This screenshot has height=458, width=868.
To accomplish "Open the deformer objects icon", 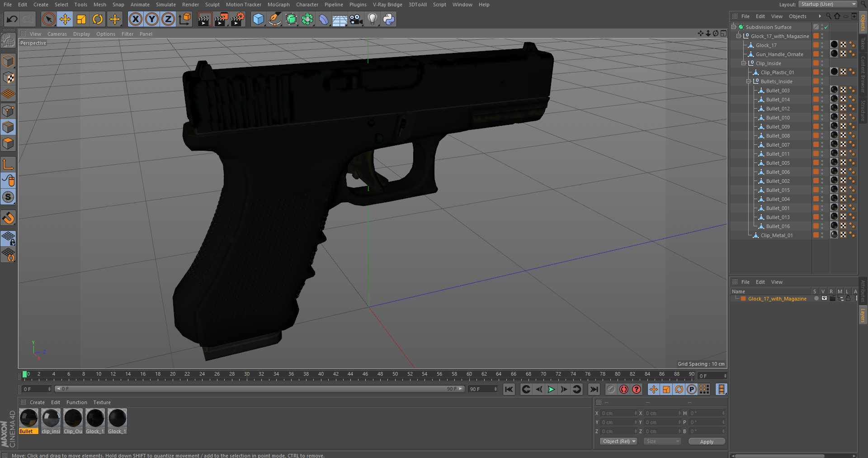I will 324,19.
